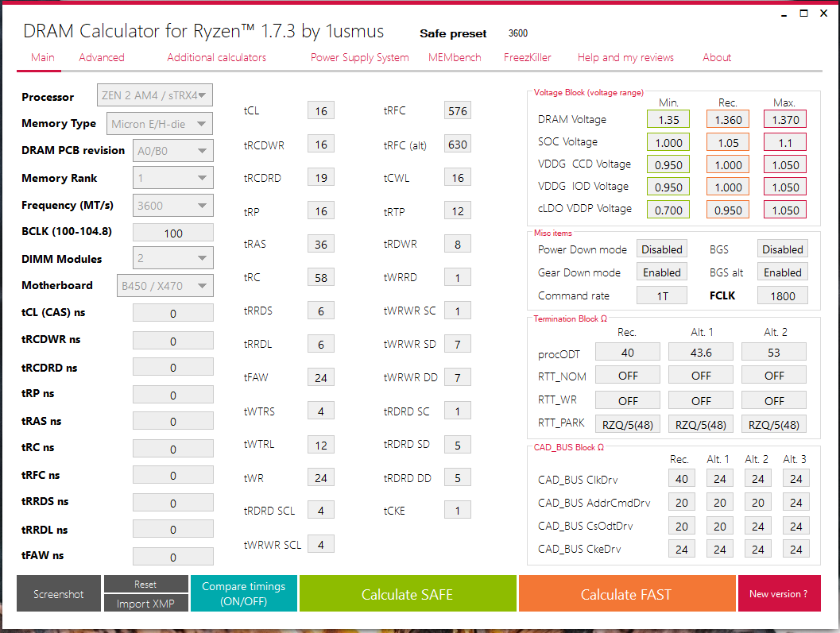Click the tRC ns input field
This screenshot has height=633, width=840.
[x=173, y=449]
